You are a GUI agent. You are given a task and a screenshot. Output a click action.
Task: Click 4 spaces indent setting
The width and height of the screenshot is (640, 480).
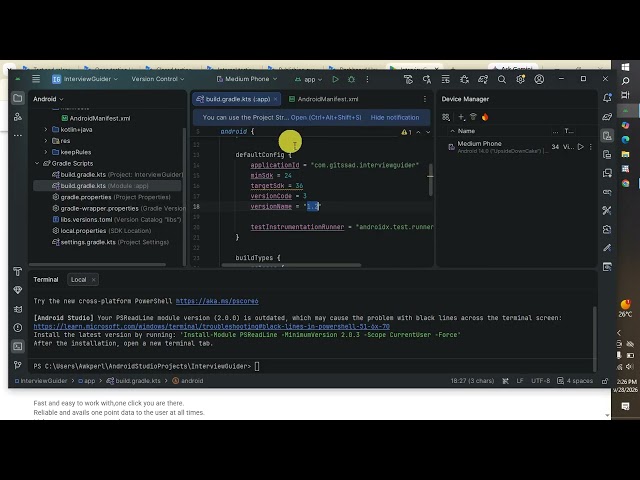pyautogui.click(x=575, y=381)
